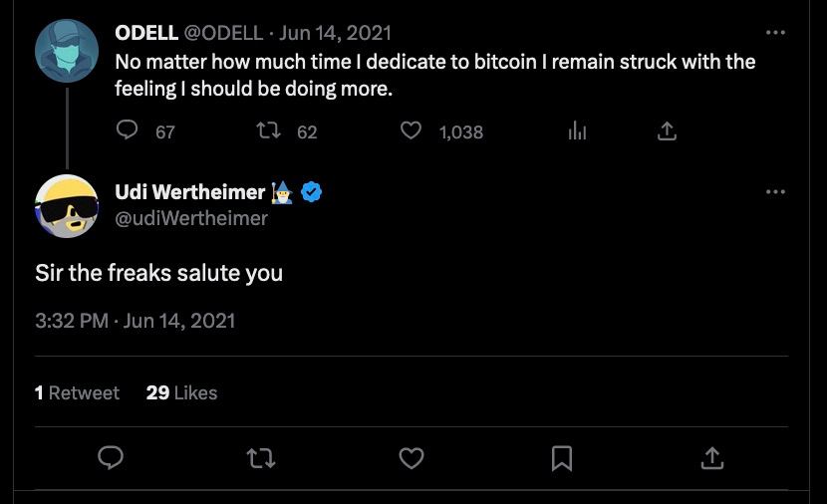The width and height of the screenshot is (827, 504).
Task: Open more options on ODELL's tweet
Action: click(x=775, y=33)
